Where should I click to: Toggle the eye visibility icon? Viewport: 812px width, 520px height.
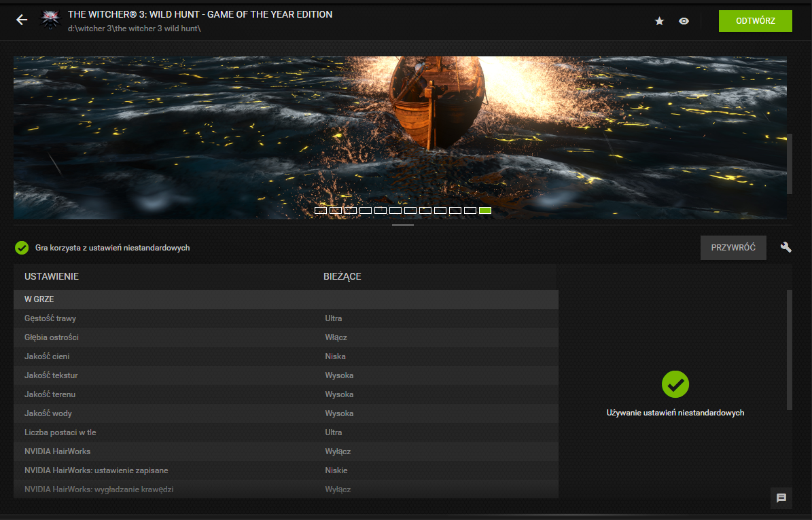click(684, 21)
